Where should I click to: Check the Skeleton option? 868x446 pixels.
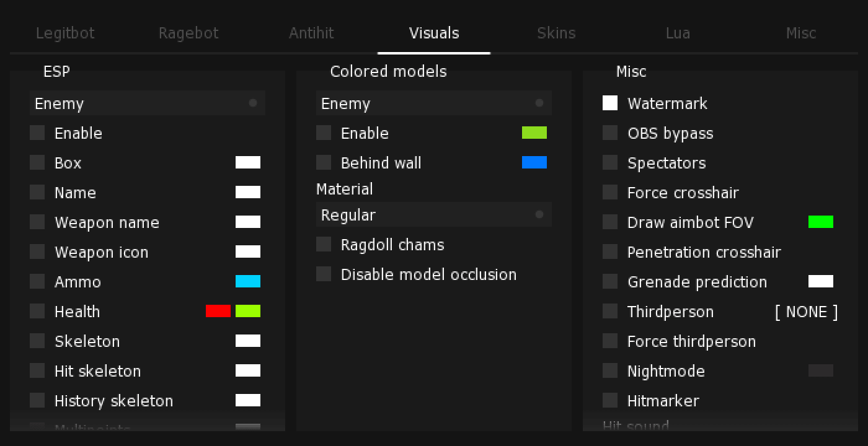pyautogui.click(x=37, y=341)
